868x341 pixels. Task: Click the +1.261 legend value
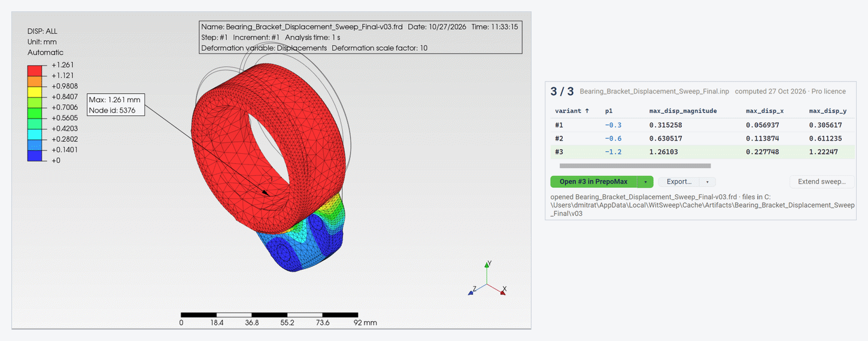[62, 65]
